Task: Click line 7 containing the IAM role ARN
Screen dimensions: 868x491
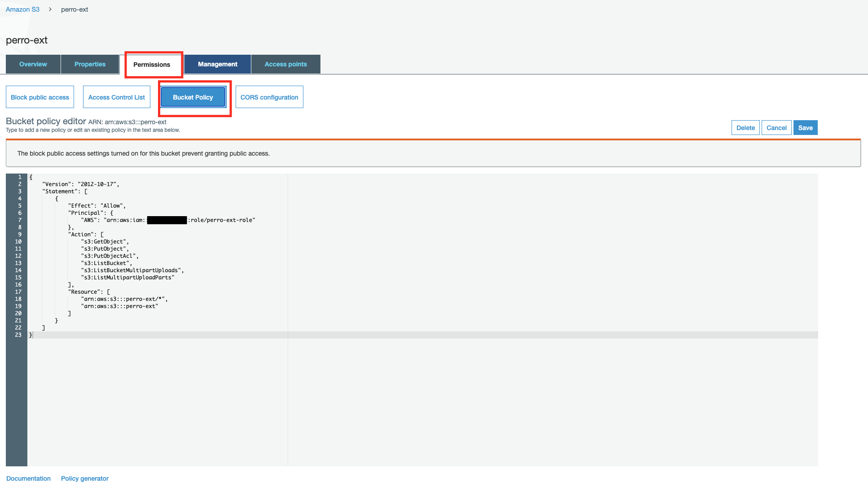Action: coord(166,220)
